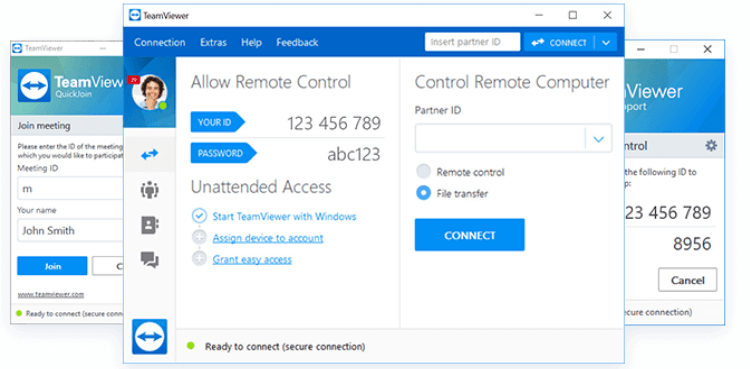Click the Start TeamViewer with Windows checkmark icon
This screenshot has width=750, height=369.
pos(199,216)
